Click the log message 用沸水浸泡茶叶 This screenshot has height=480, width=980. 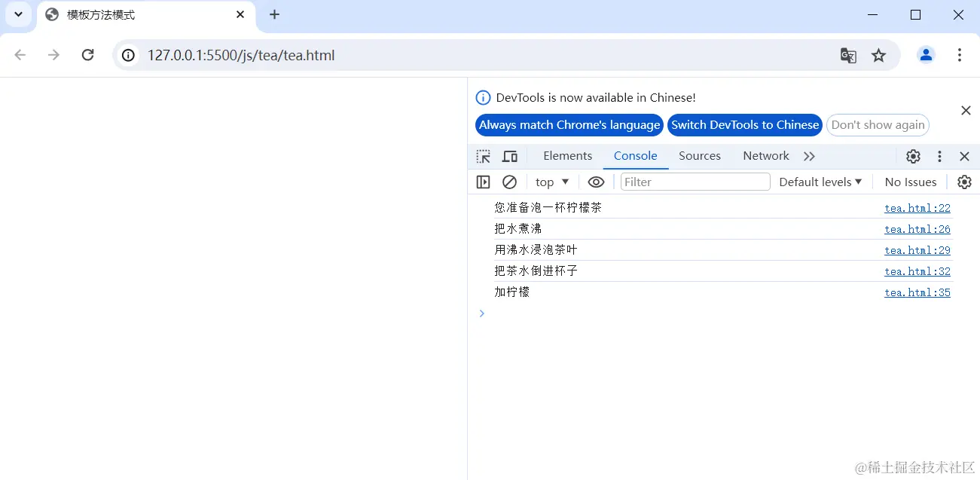tap(536, 249)
